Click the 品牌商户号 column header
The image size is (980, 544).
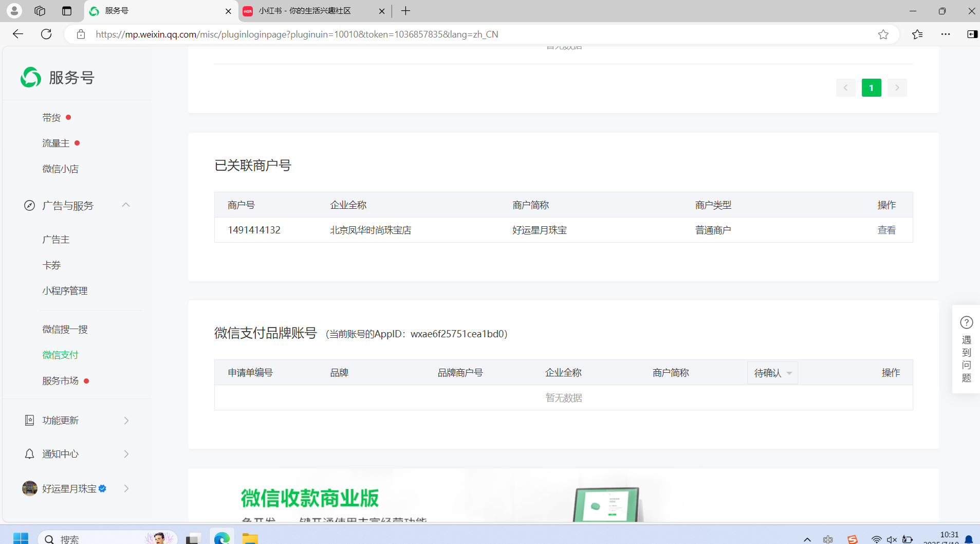pos(460,373)
